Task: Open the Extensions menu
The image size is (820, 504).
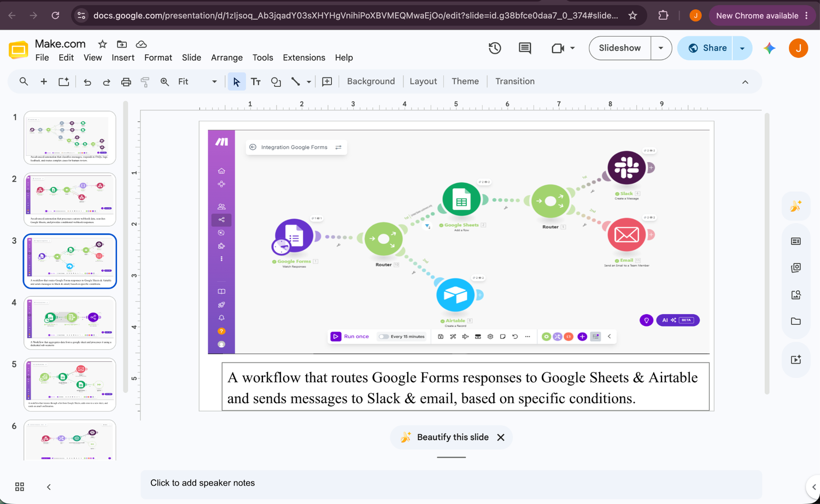Action: (x=304, y=57)
